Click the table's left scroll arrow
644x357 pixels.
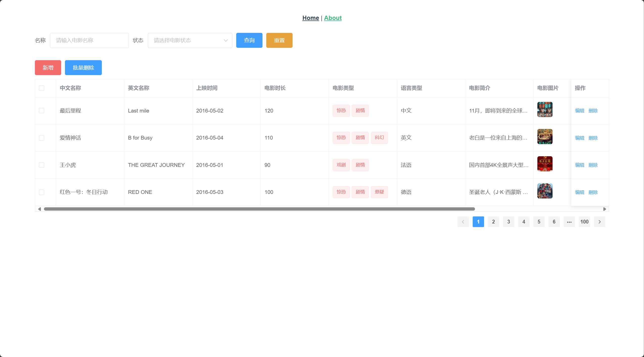click(39, 209)
